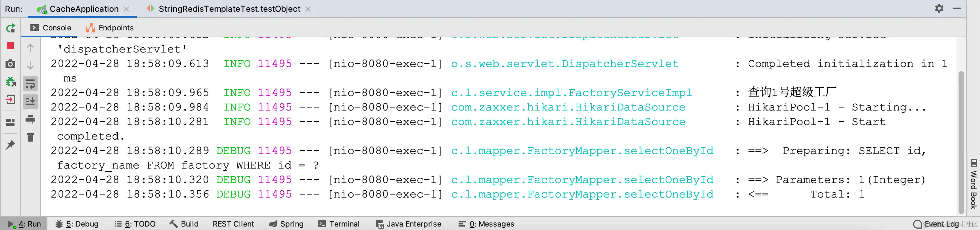Open the 6: TODO tool window
980x230 pixels.
coord(135,224)
